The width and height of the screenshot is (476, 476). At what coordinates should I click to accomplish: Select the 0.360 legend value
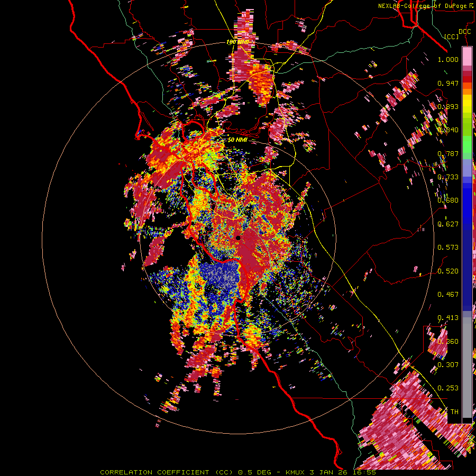pyautogui.click(x=448, y=341)
